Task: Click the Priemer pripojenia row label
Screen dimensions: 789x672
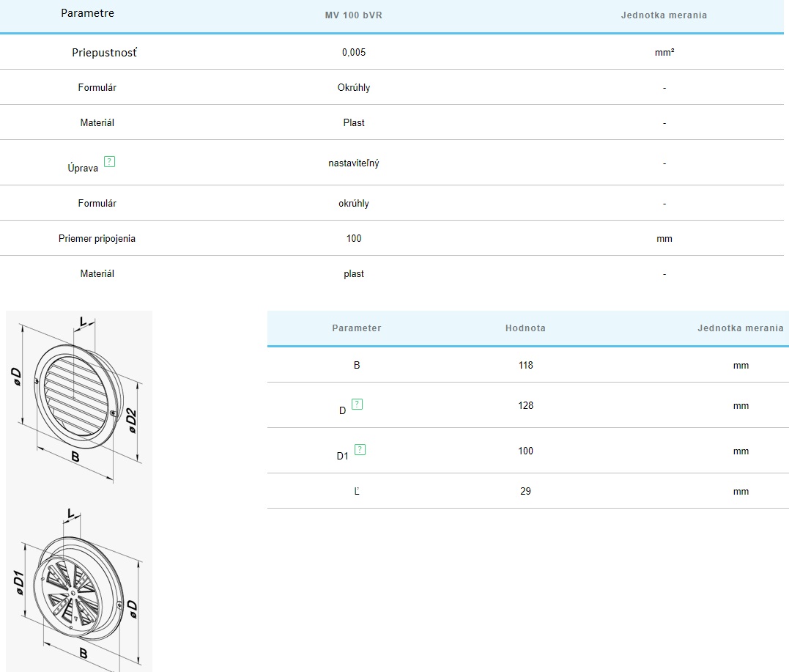Action: (97, 239)
